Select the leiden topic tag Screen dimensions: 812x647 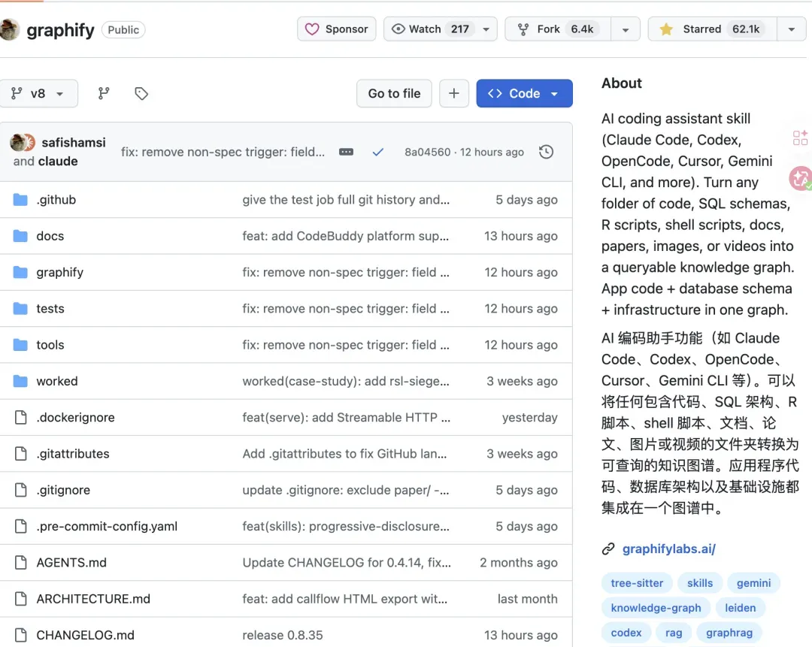click(740, 608)
